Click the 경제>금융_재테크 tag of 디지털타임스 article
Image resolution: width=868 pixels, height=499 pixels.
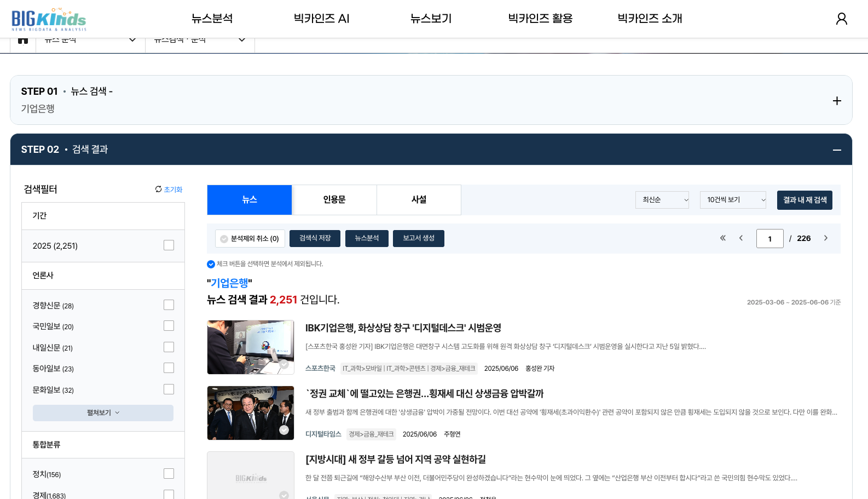tap(371, 434)
